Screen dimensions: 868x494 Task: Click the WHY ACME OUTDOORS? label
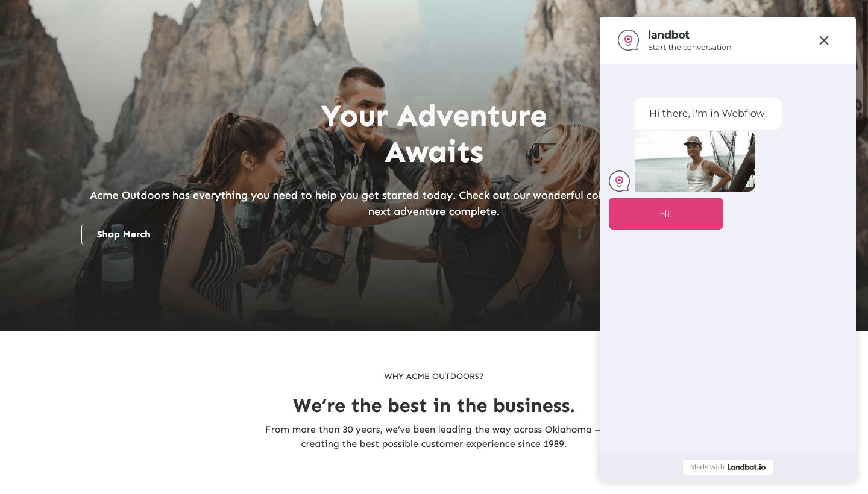[x=434, y=376]
